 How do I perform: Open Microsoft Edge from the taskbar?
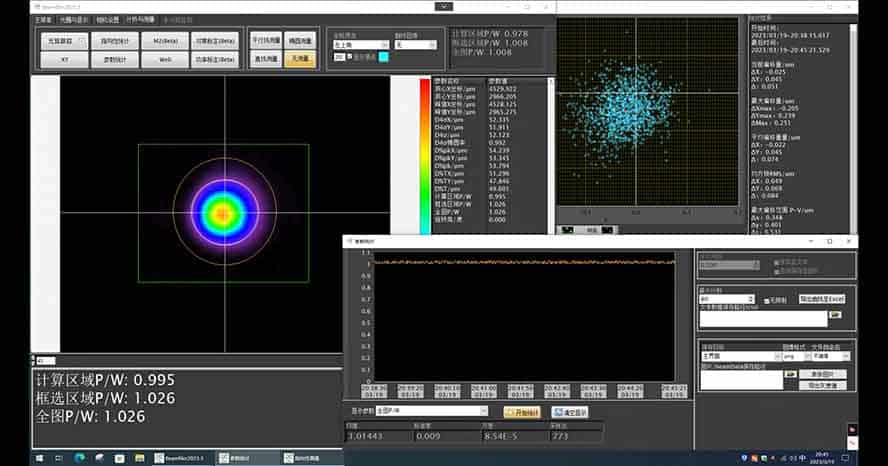[x=77, y=457]
